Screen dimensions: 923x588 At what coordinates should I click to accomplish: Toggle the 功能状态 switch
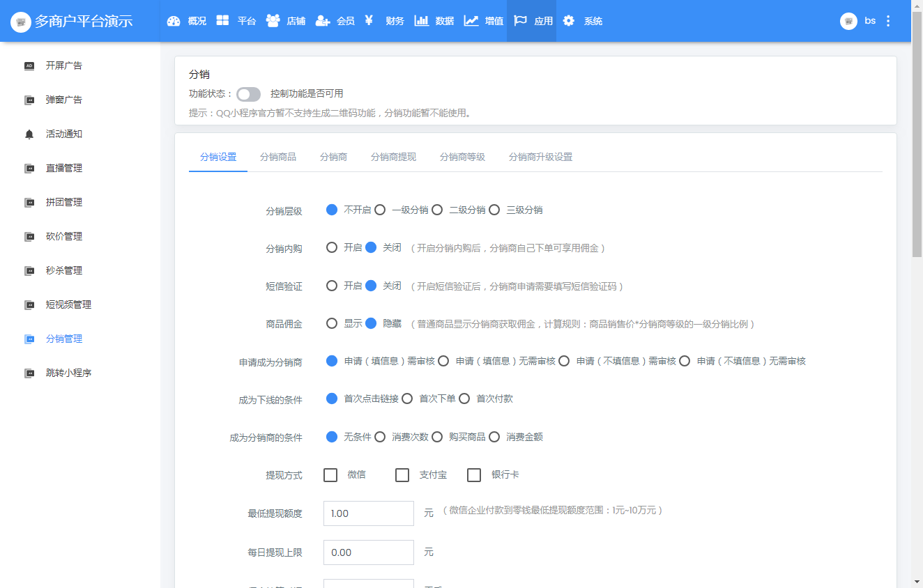[248, 94]
